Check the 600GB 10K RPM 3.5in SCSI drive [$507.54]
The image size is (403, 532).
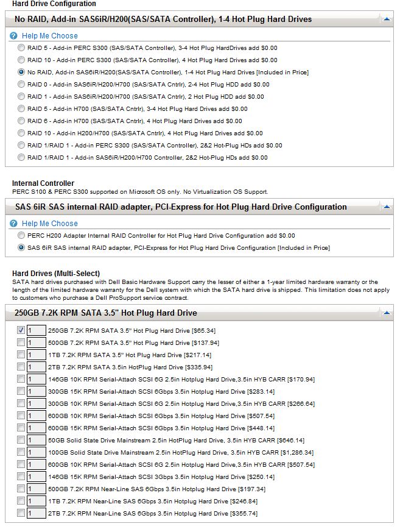point(21,416)
